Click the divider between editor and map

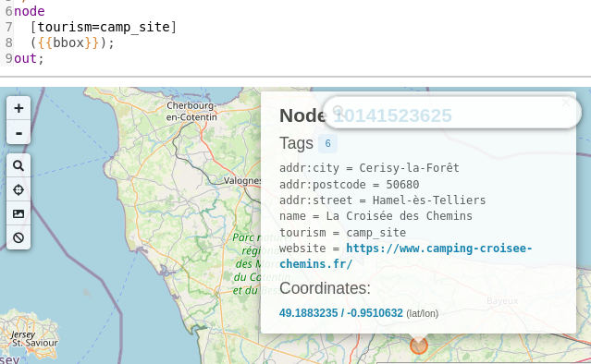pos(296,77)
